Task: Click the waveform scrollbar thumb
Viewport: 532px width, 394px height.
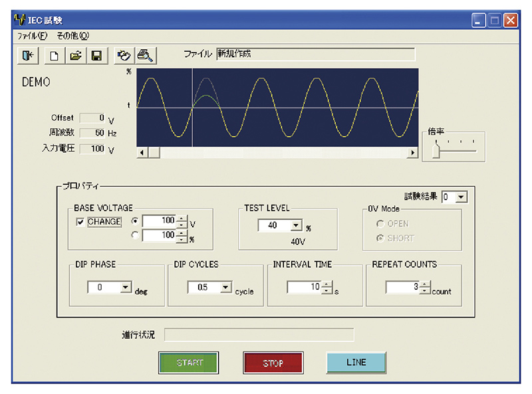Action: 154,153
